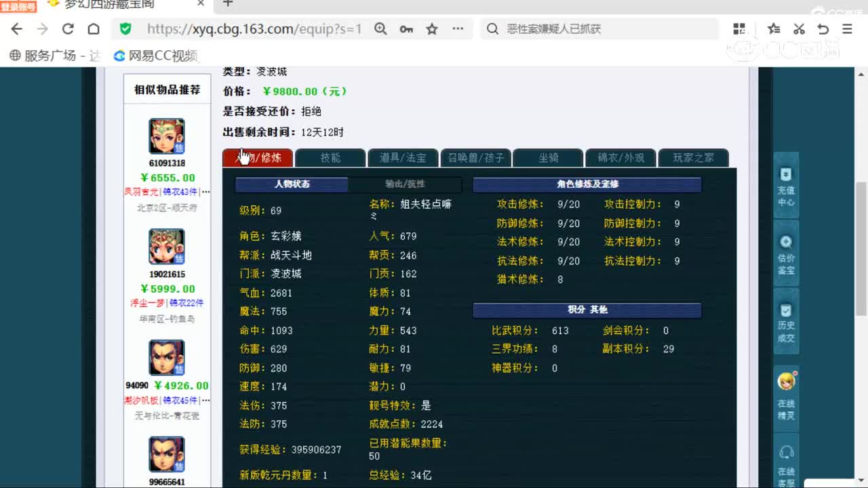The width and height of the screenshot is (868, 488).
Task: Click the 华南区-钓鱼岛 server label
Action: 167,319
